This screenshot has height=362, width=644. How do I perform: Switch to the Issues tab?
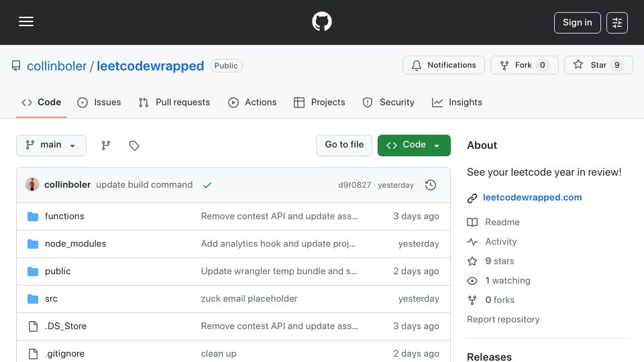99,102
